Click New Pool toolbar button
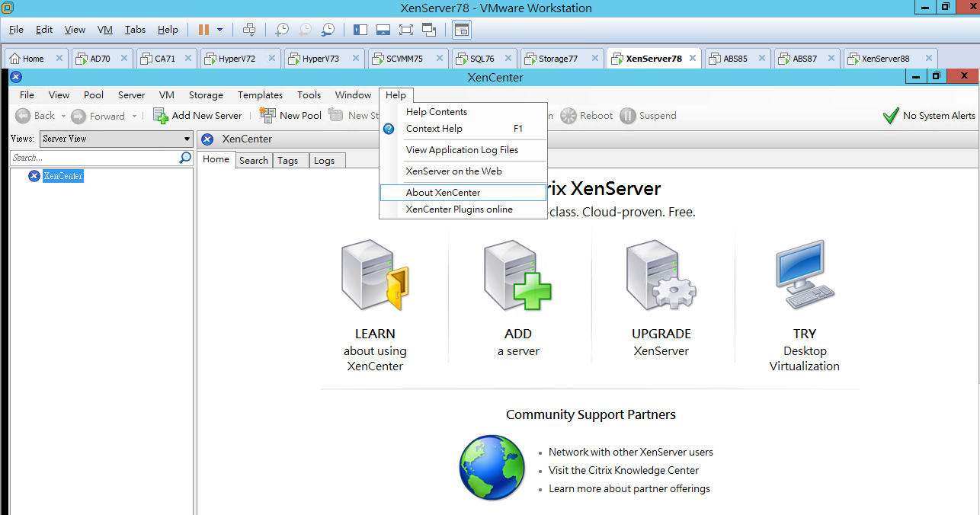 tap(290, 116)
